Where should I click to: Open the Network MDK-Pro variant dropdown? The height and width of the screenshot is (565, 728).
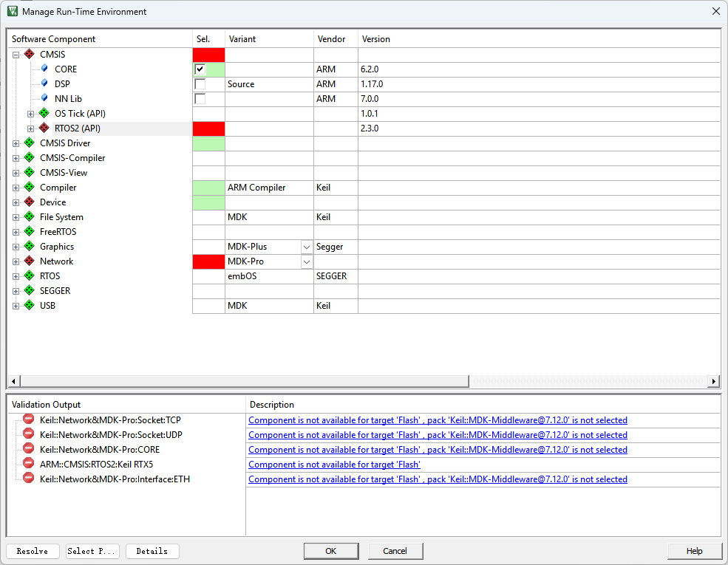point(307,261)
